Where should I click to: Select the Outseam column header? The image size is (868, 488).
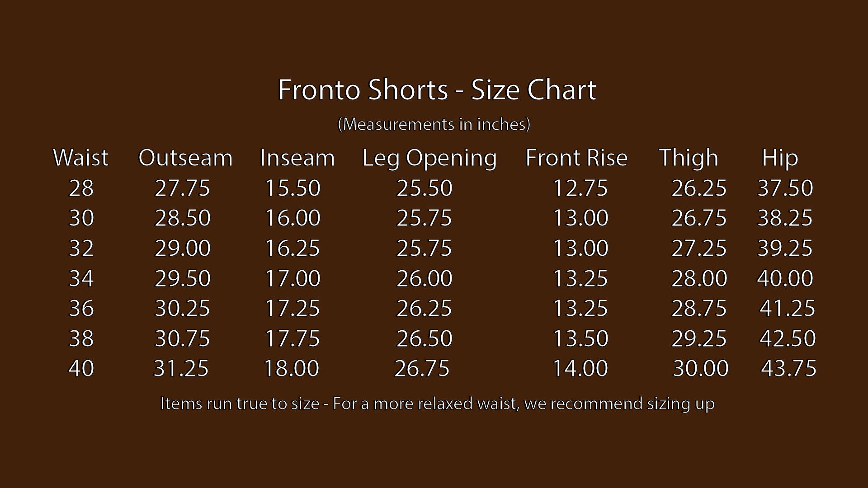pos(185,158)
